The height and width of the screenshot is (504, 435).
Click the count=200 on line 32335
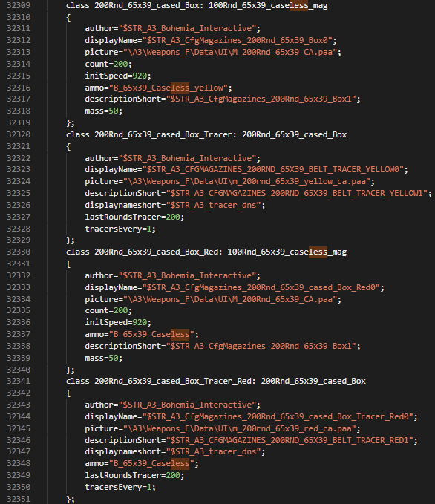tap(108, 310)
